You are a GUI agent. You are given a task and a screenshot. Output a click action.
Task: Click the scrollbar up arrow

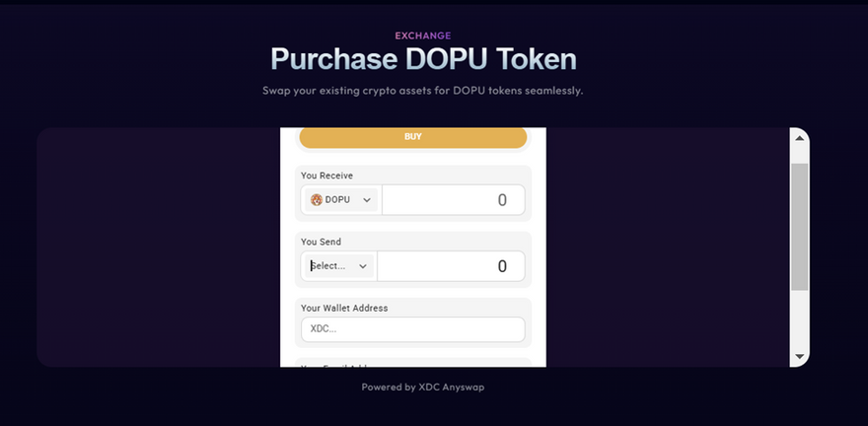[799, 138]
